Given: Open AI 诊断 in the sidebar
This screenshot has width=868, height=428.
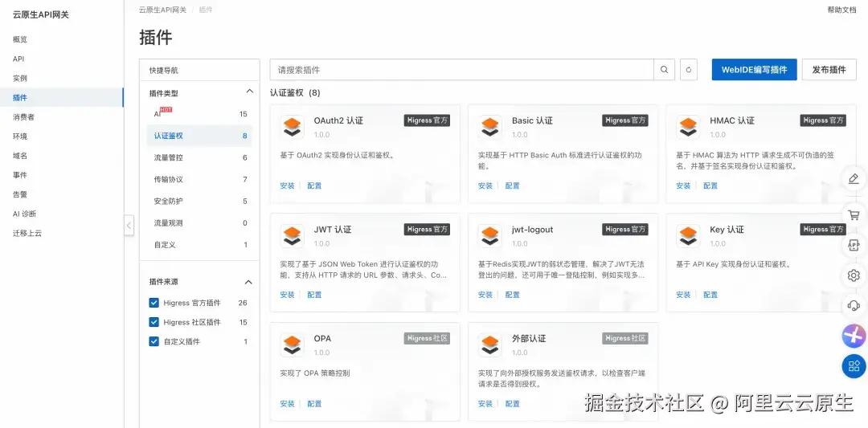Looking at the screenshot, I should pyautogui.click(x=24, y=214).
